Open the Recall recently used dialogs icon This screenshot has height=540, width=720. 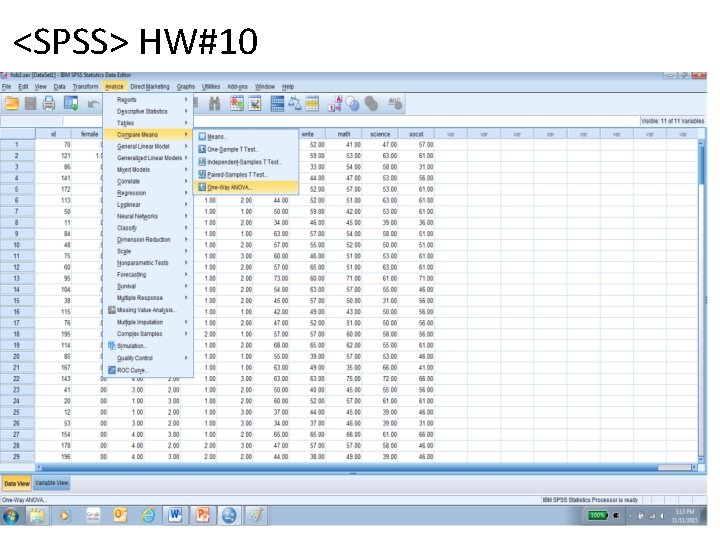(x=71, y=104)
